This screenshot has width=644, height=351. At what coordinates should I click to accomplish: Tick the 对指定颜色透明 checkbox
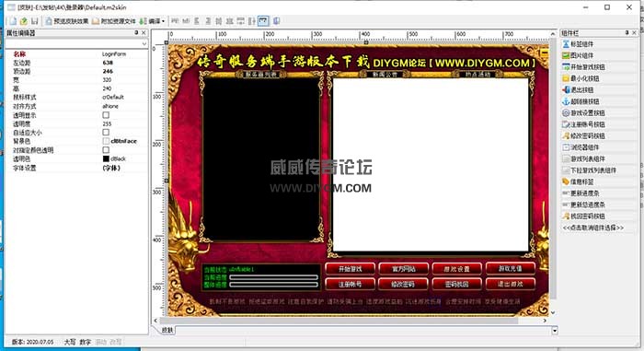pos(106,150)
